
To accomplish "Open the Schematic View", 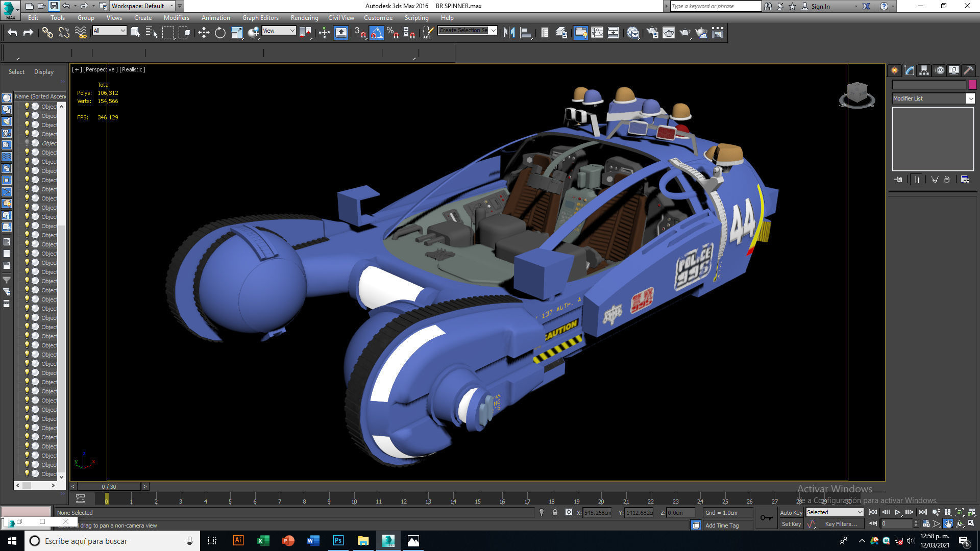I will coord(614,33).
